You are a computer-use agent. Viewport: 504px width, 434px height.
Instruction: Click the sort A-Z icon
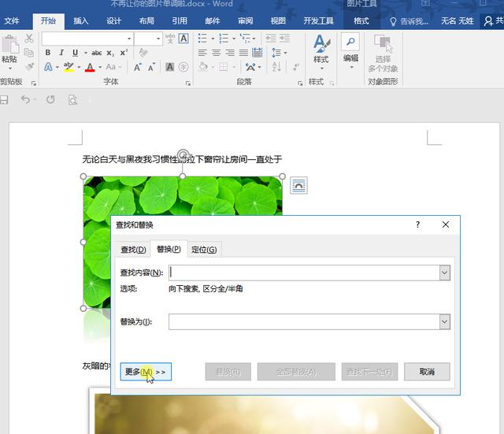(276, 67)
